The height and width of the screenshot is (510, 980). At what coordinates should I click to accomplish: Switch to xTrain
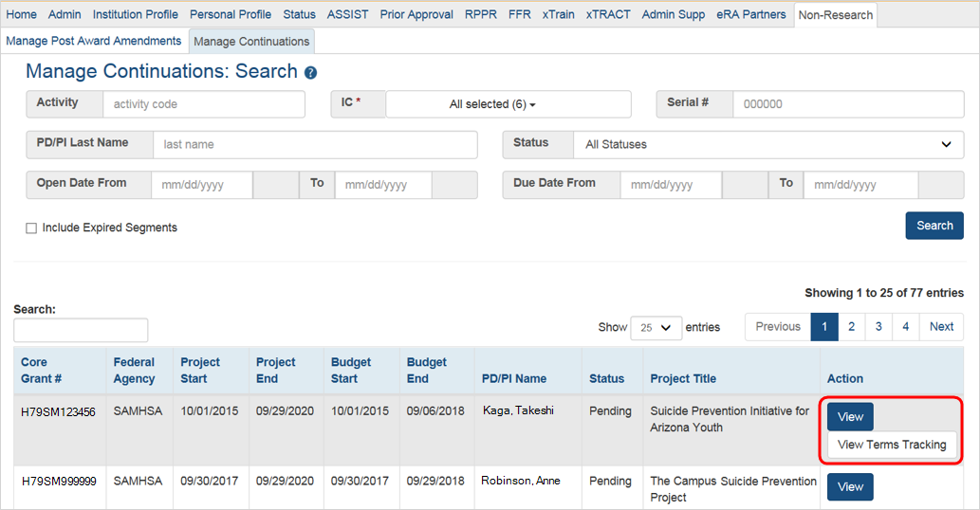[x=558, y=14]
